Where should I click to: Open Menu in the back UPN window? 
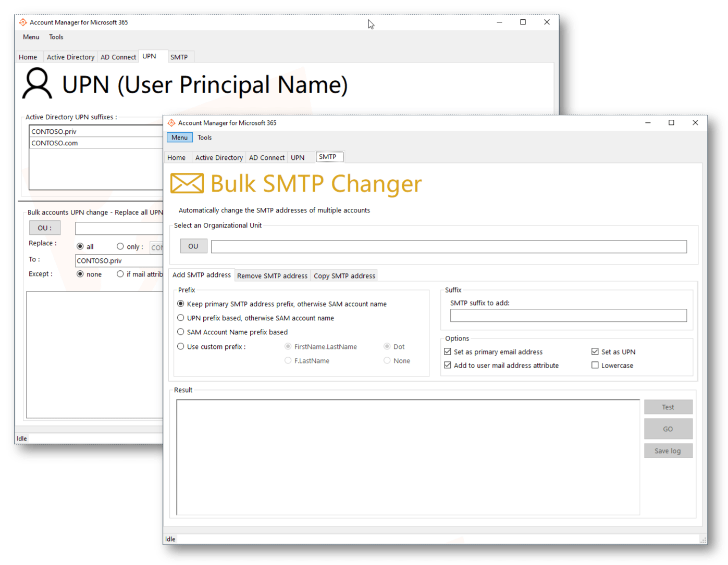pyautogui.click(x=31, y=37)
